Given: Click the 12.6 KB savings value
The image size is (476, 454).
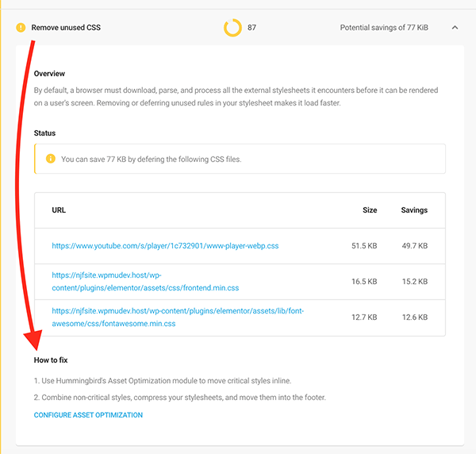Looking at the screenshot, I should click(414, 317).
